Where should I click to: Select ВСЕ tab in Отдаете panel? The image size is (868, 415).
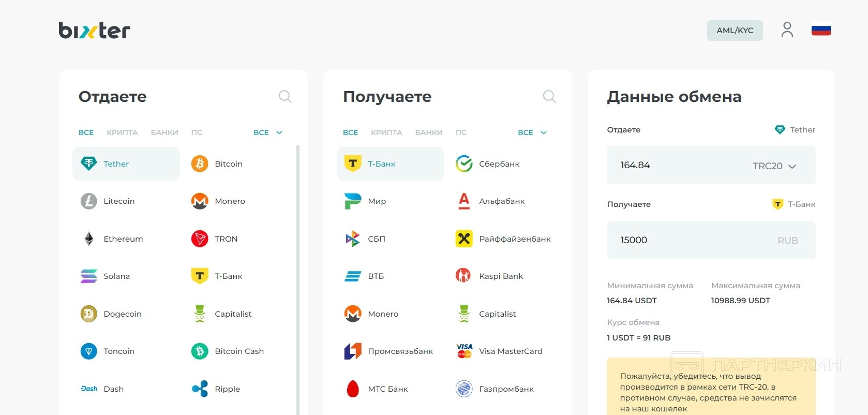click(x=86, y=132)
